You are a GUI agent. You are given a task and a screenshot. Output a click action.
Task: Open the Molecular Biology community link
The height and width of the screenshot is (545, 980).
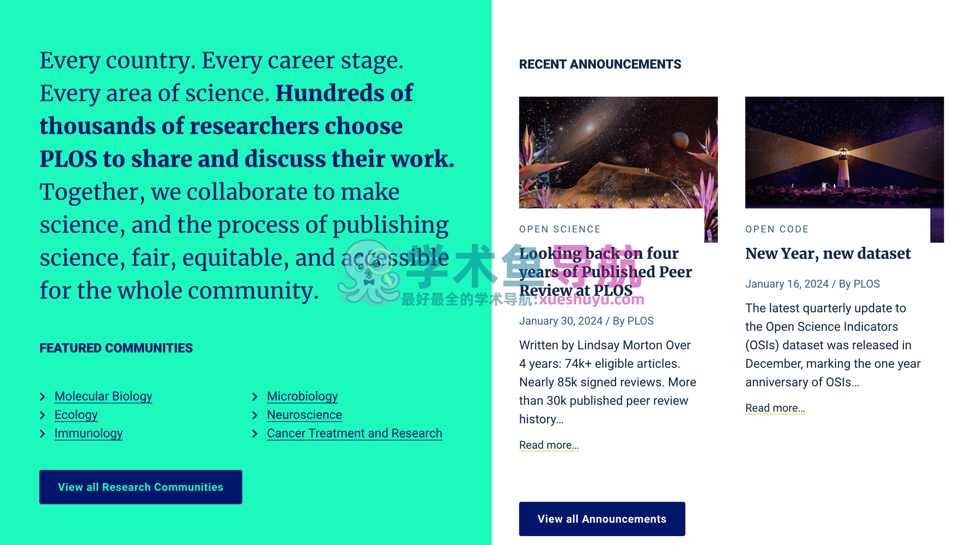click(x=103, y=396)
